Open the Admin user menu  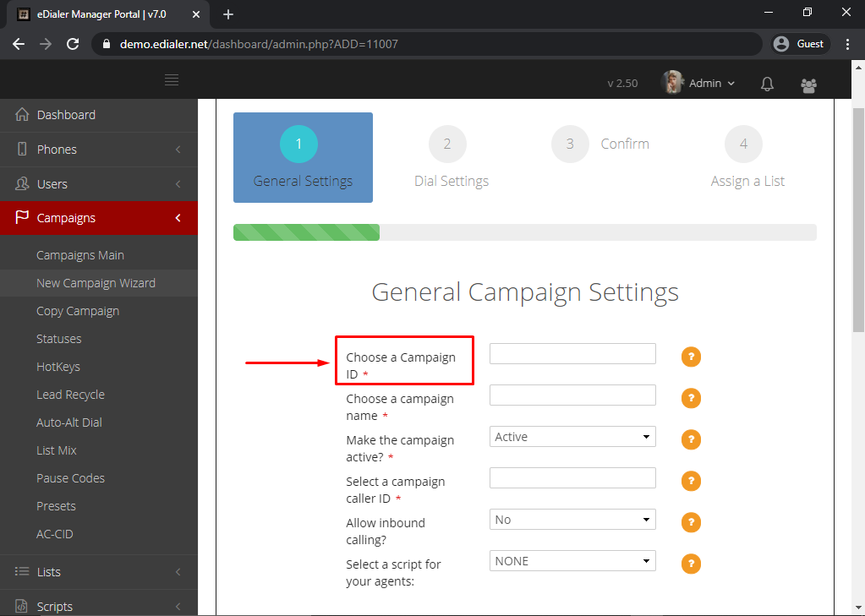click(698, 84)
